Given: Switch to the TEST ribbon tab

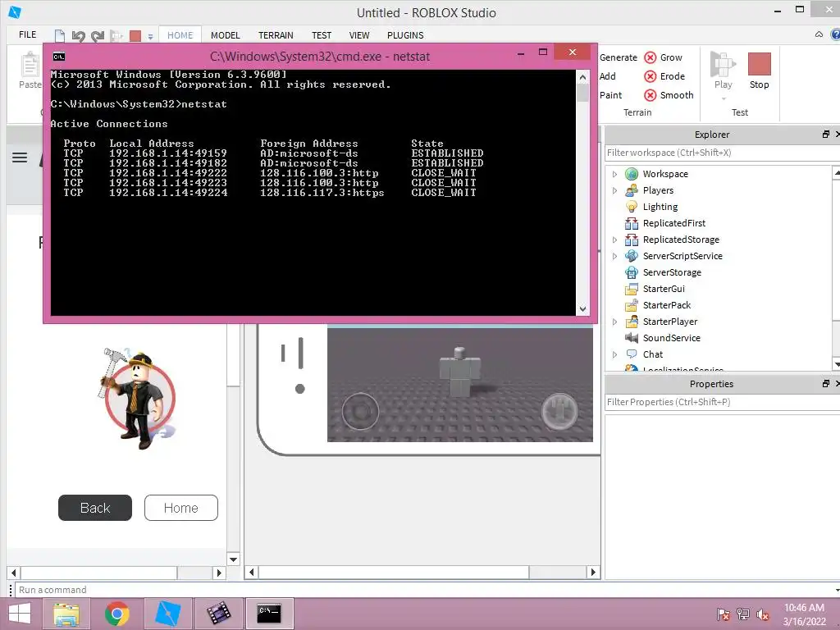Looking at the screenshot, I should coord(322,35).
